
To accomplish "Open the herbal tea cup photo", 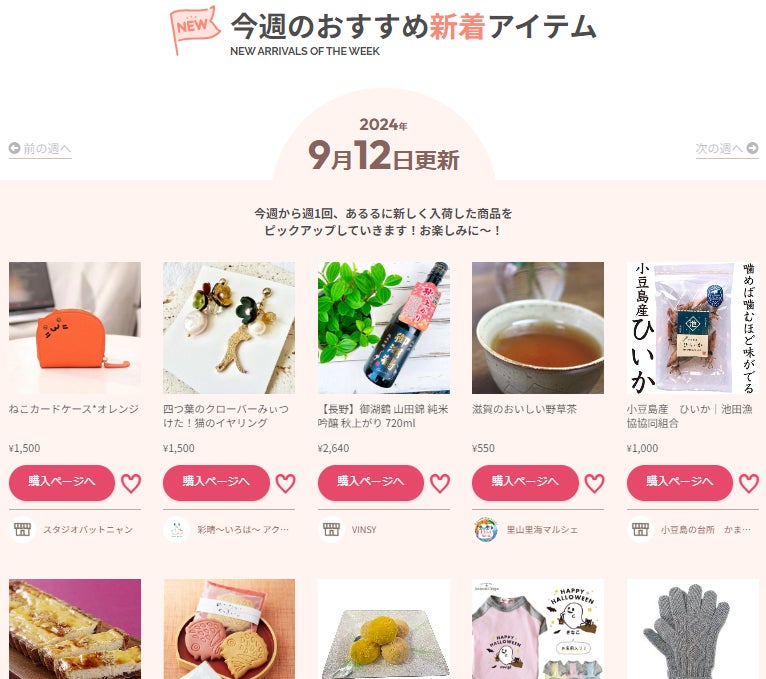I will 538,328.
